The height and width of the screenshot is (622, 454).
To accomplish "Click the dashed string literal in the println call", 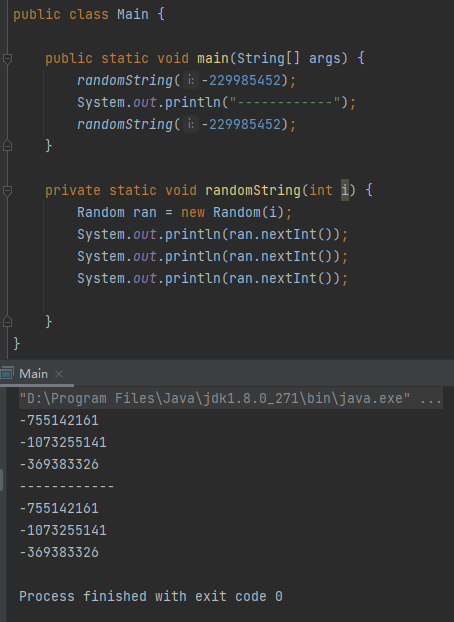I will click(285, 103).
